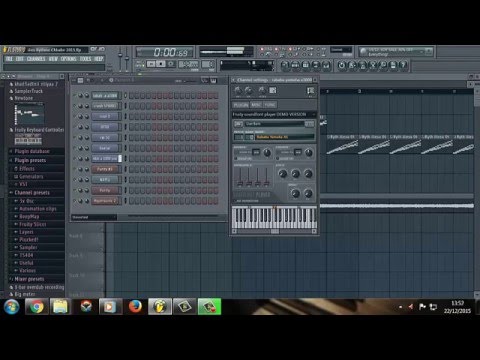Open the TOOLS menu
Screen dimensions: 480x360
click(x=85, y=59)
